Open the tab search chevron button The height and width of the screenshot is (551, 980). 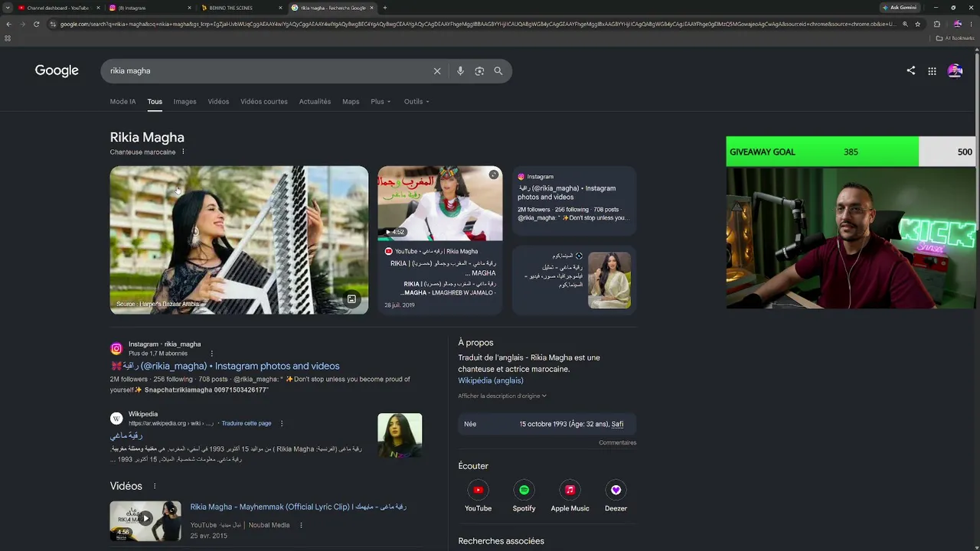point(8,8)
